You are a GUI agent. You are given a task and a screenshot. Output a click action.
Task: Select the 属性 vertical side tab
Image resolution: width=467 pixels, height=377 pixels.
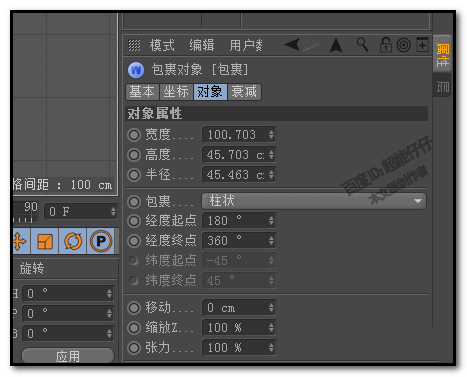pos(442,54)
